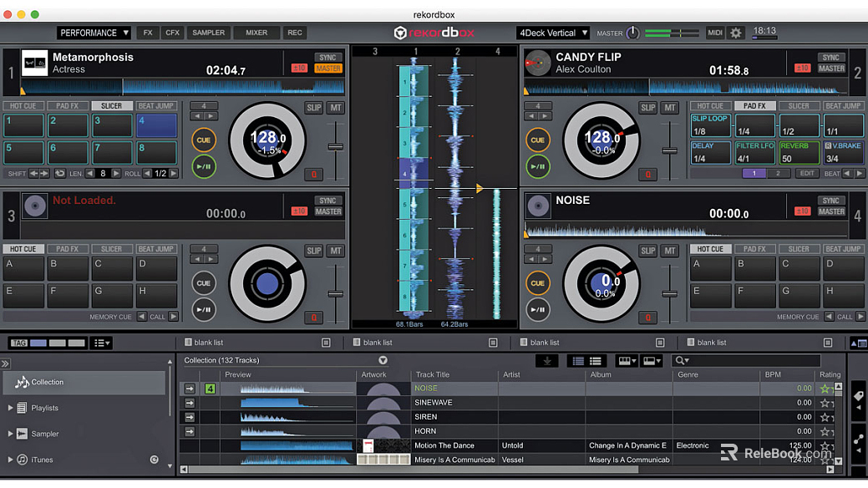The height and width of the screenshot is (488, 868).
Task: Click deck 1 play/pause button
Action: click(x=204, y=167)
